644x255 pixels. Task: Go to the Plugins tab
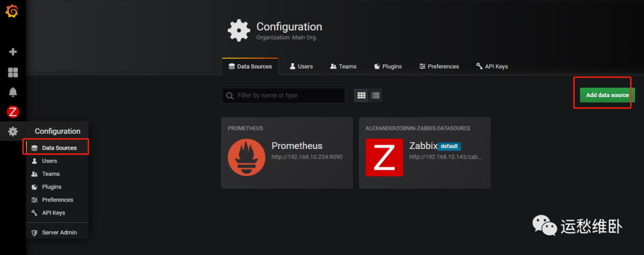pos(388,66)
